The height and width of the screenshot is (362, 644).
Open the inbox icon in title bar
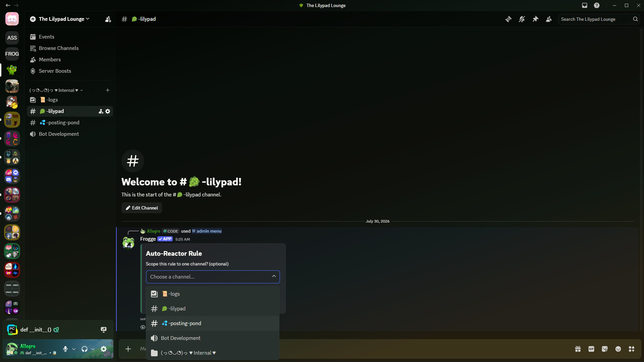[585, 5]
